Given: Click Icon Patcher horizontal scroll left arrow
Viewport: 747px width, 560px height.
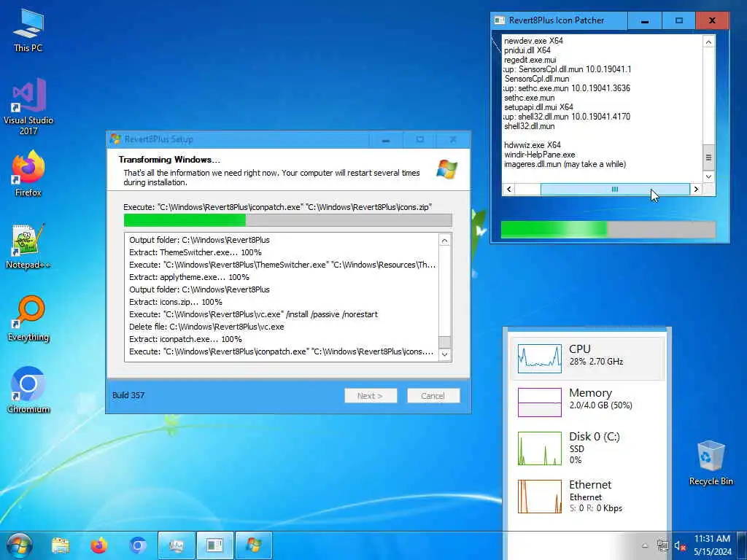Looking at the screenshot, I should [x=508, y=189].
